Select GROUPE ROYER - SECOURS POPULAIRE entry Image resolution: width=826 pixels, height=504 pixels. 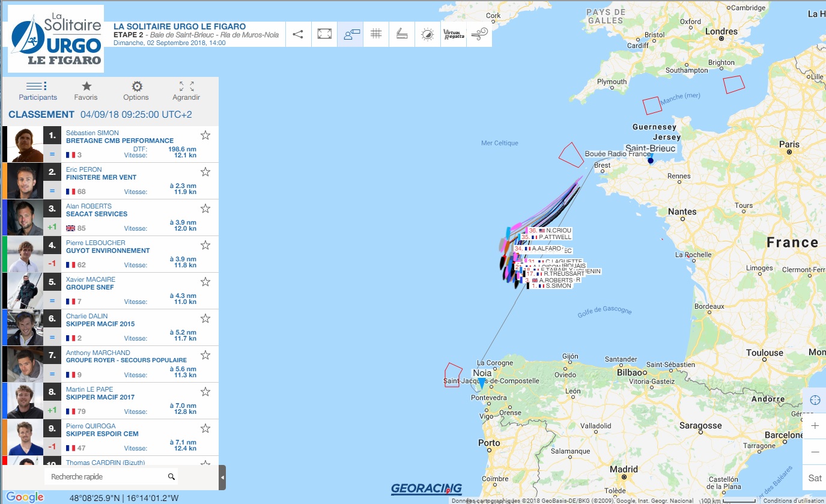pos(126,360)
